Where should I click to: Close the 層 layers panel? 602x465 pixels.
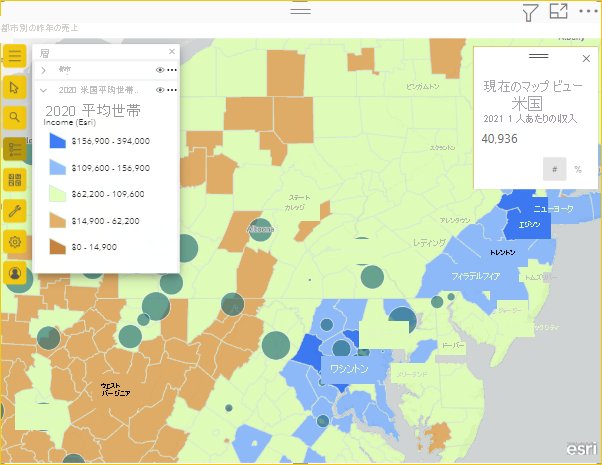172,51
